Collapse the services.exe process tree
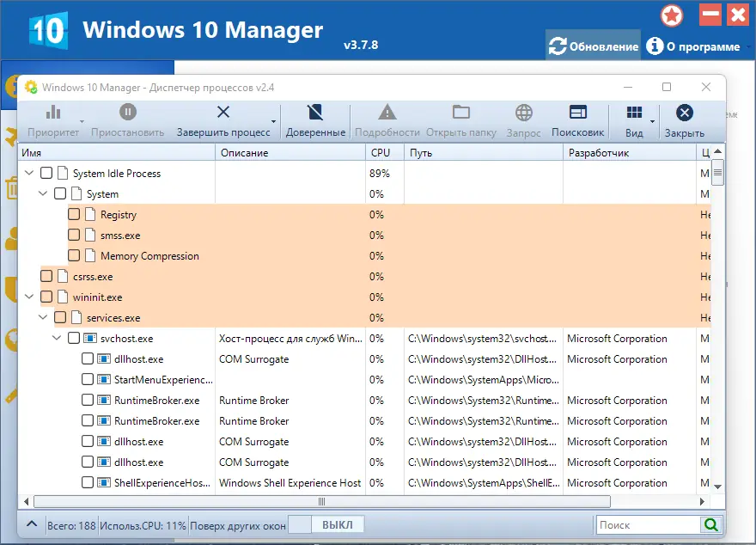This screenshot has width=756, height=545. coord(42,317)
